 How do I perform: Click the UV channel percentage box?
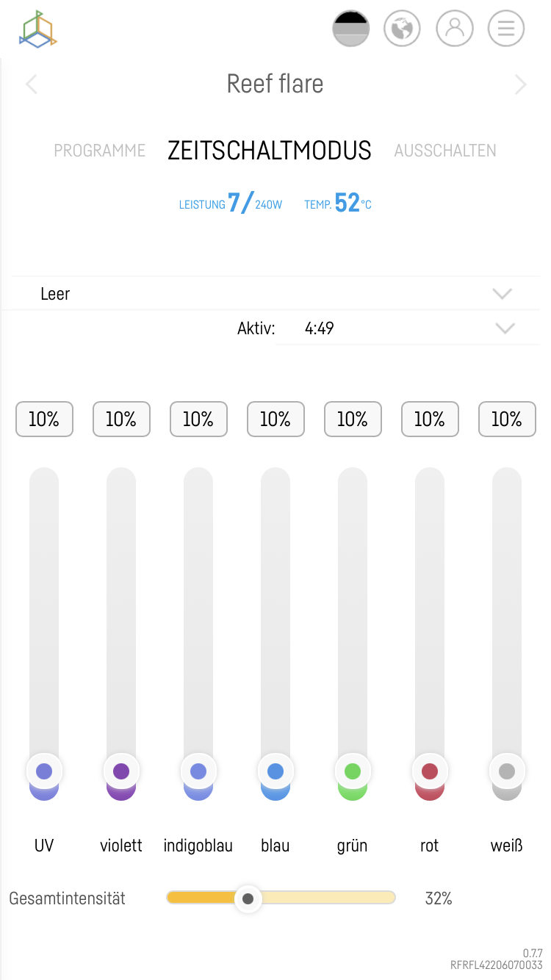44,419
